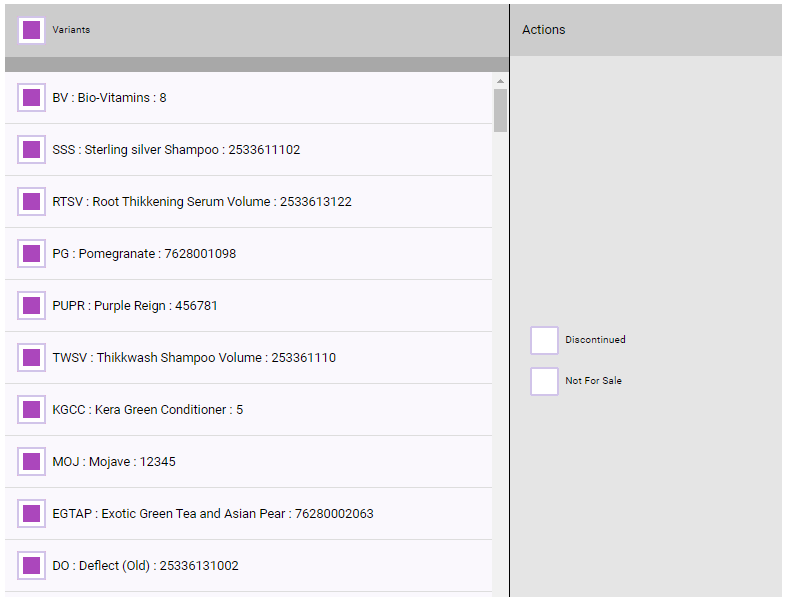Uncheck the SSS Sterling silver Shampoo checkbox
Image resolution: width=786 pixels, height=597 pixels.
coord(31,150)
